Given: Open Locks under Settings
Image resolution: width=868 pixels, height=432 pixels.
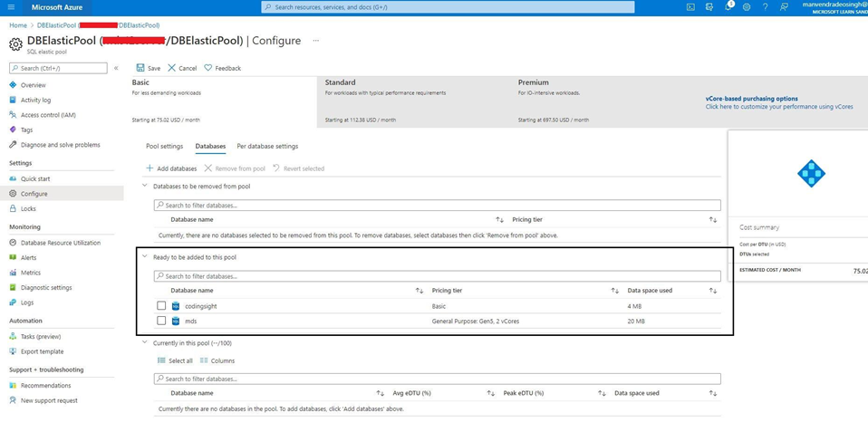Looking at the screenshot, I should click(28, 209).
